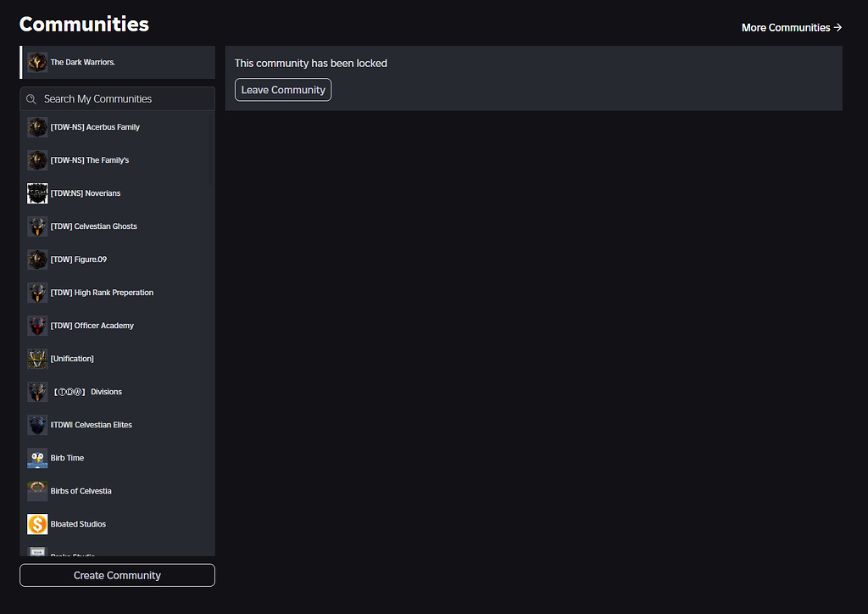Open the More Communities link

click(x=792, y=28)
